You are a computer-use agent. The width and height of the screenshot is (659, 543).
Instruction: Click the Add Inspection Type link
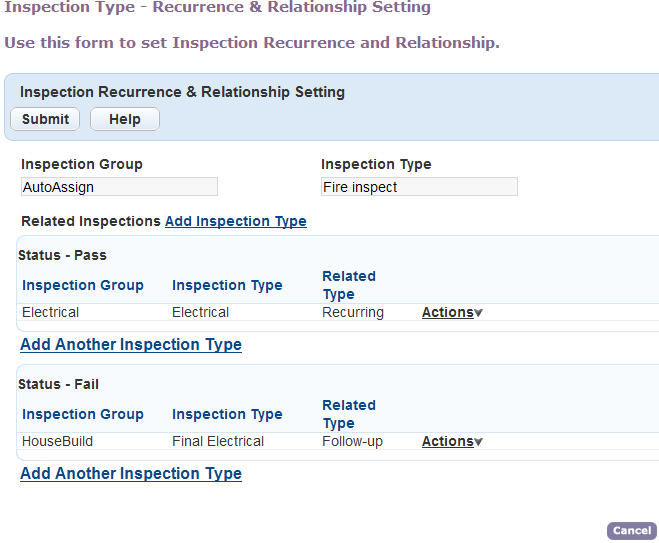235,221
